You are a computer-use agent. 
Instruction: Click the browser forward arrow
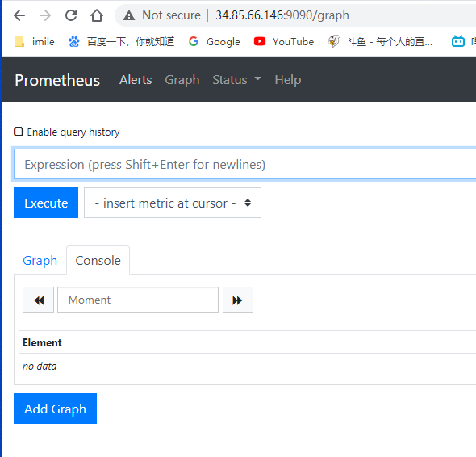[x=45, y=15]
